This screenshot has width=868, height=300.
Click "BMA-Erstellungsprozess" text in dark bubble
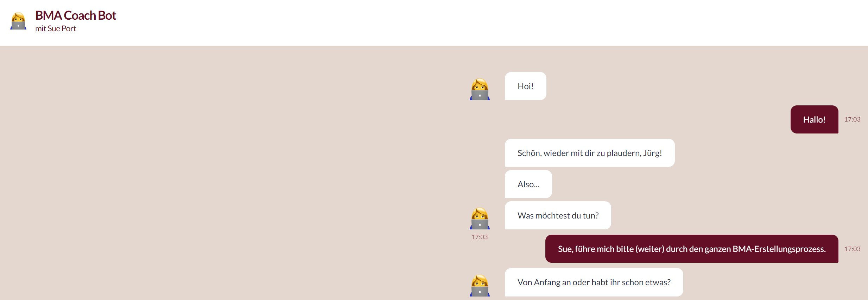779,249
